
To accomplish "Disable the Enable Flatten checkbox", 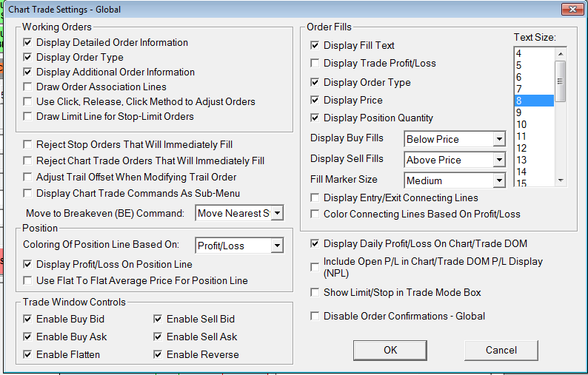I will (x=28, y=355).
